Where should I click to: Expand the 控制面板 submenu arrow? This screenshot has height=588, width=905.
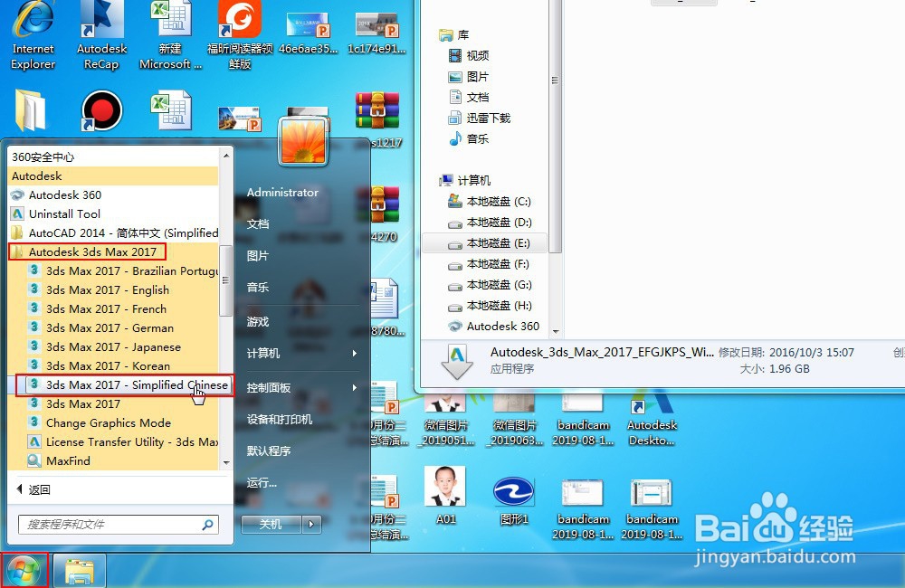355,388
